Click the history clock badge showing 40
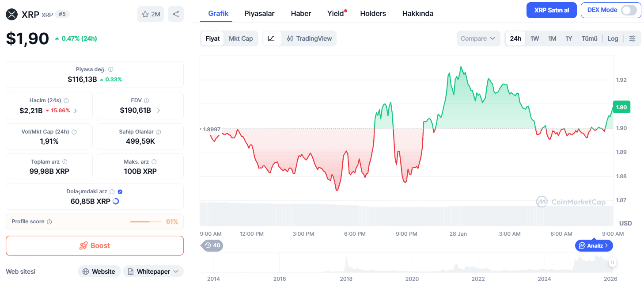 212,245
